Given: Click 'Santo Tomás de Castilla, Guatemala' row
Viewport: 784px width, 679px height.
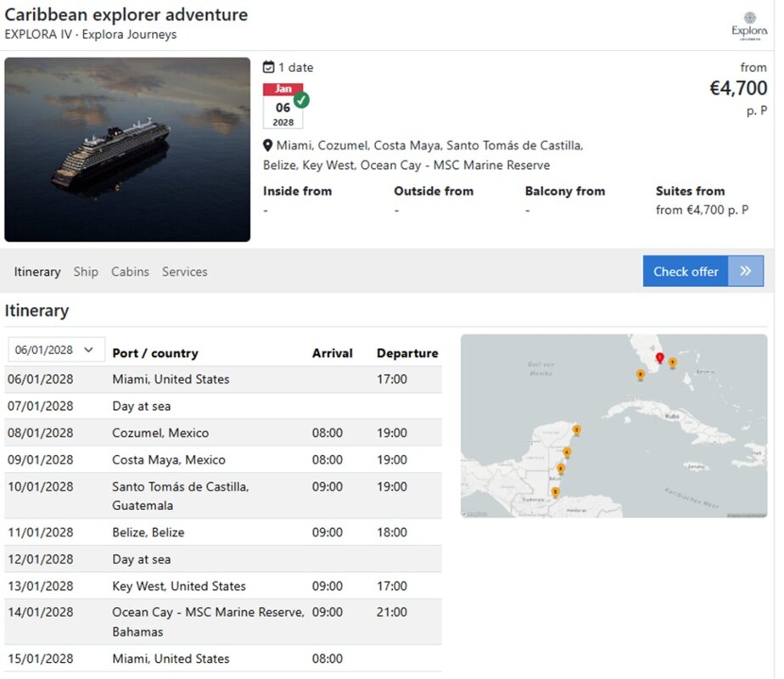Looking at the screenshot, I should (x=223, y=496).
